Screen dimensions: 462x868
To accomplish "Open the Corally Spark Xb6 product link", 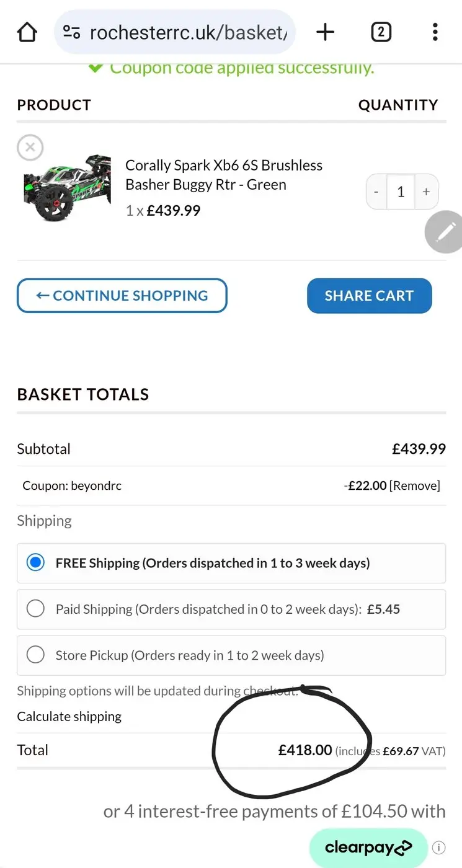I will 224,175.
